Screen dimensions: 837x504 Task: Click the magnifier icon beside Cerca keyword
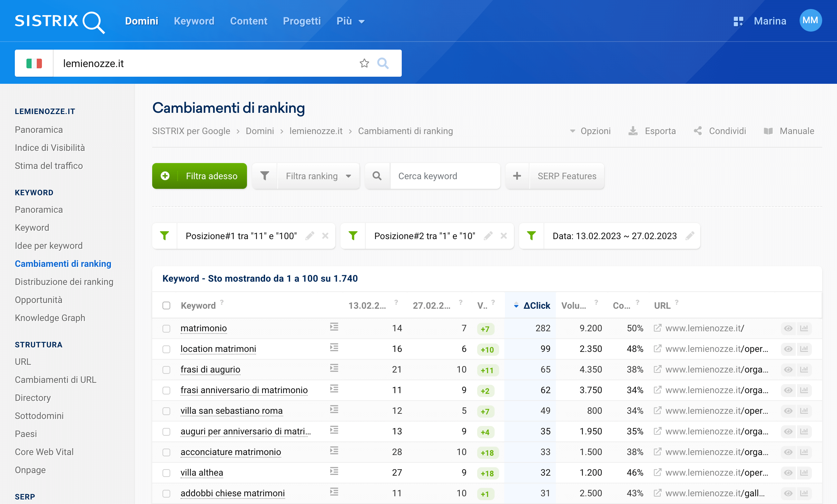click(x=377, y=176)
